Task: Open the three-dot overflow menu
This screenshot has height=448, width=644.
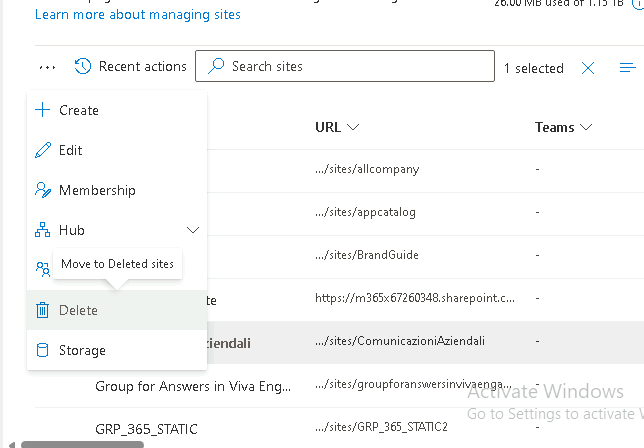Action: pyautogui.click(x=47, y=67)
